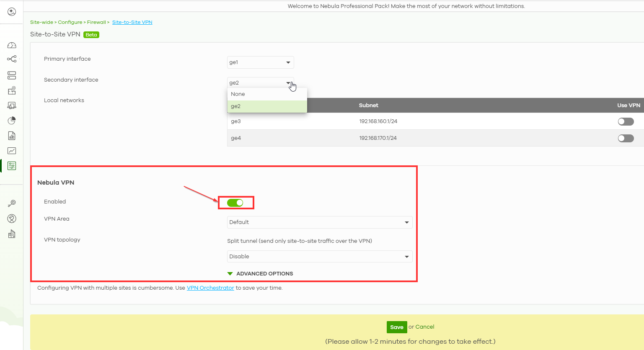644x350 pixels.
Task: Open the Nebula compass logo icon
Action: (12, 12)
